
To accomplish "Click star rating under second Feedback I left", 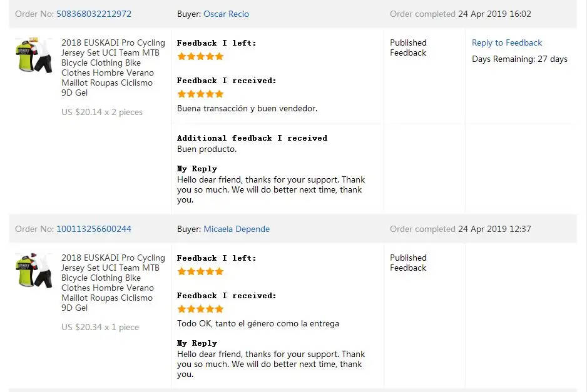I will tap(200, 271).
